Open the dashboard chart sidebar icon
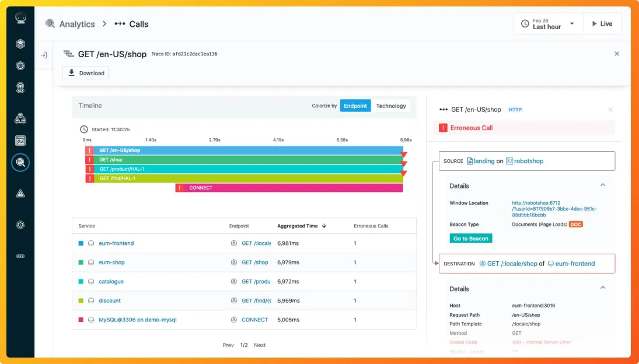Viewport: 639px width, 364px height. coord(20,141)
